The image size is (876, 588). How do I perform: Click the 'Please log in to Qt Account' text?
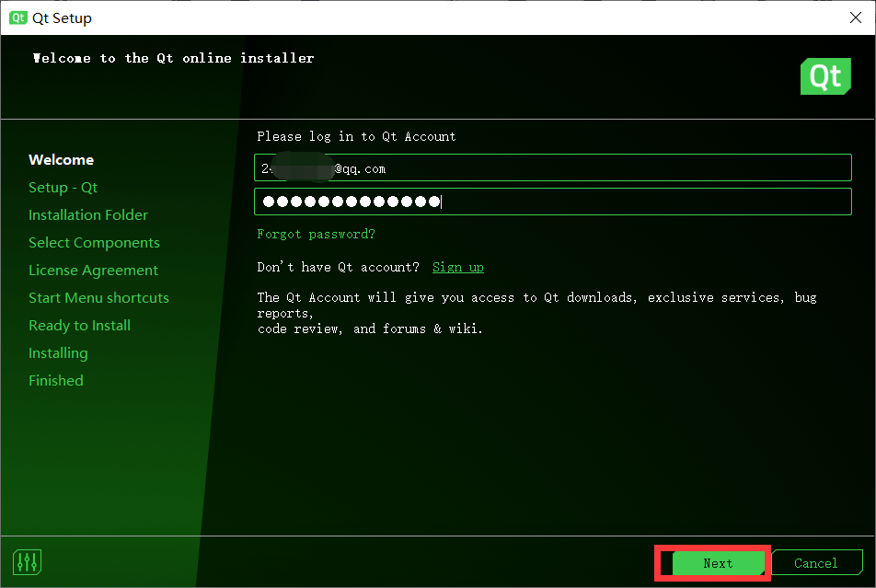tap(356, 136)
